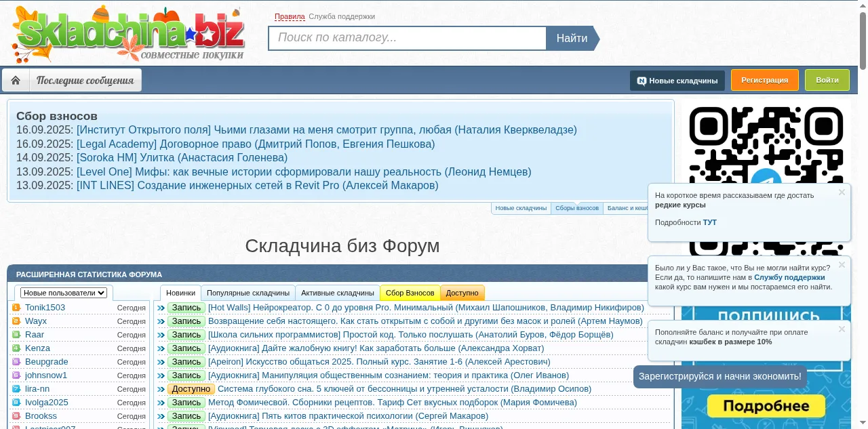Open the Правила link at top
868x429 pixels.
click(290, 16)
